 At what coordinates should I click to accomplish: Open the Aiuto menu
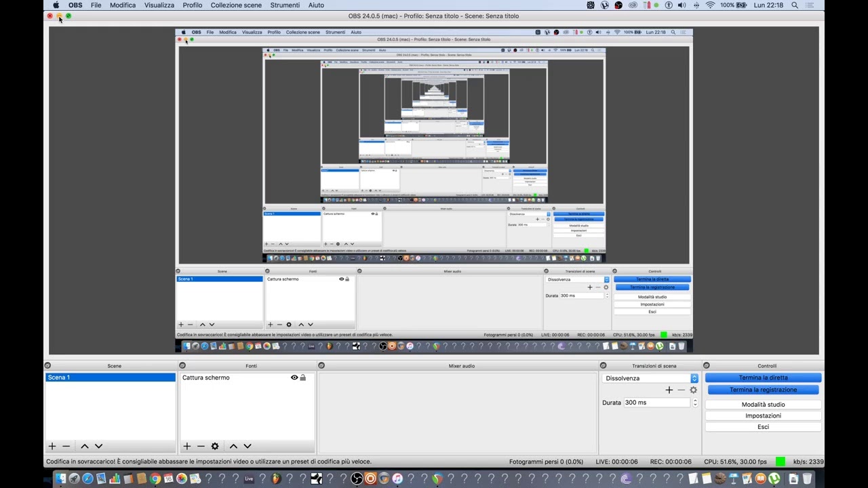(x=316, y=5)
